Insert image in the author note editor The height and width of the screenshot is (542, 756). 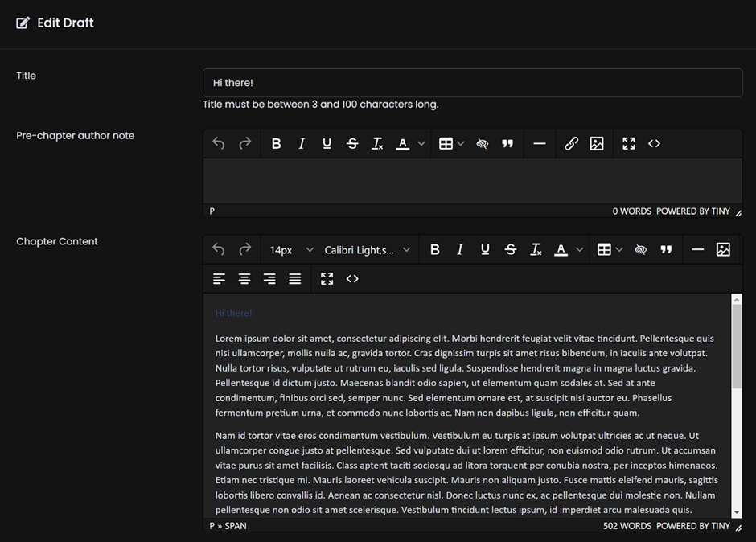click(597, 144)
